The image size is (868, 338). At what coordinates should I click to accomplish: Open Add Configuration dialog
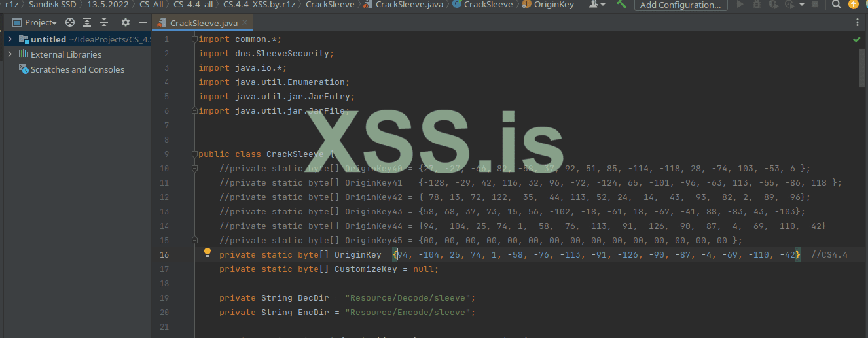(681, 5)
